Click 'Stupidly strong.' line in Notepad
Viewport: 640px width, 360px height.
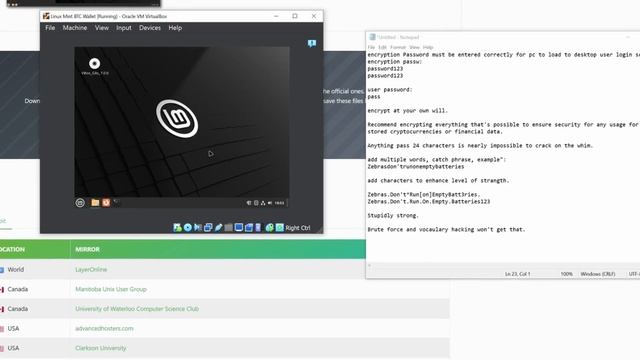393,215
